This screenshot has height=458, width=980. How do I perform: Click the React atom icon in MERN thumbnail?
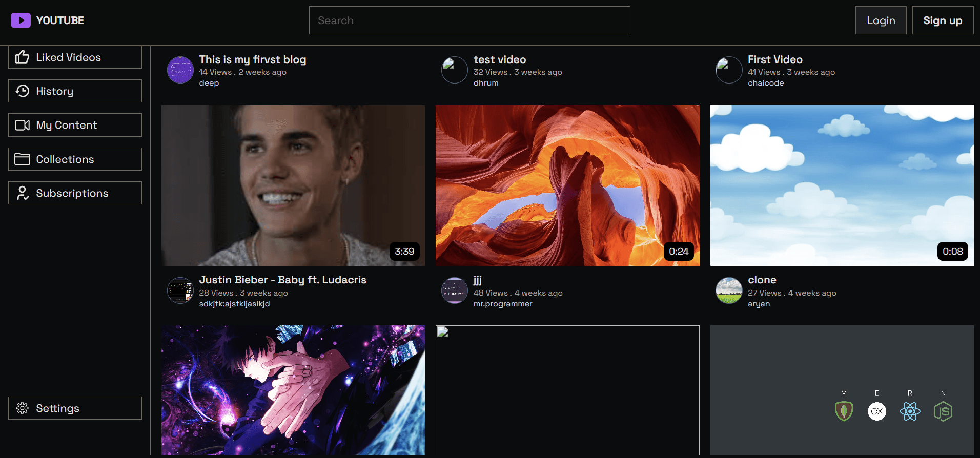(910, 411)
